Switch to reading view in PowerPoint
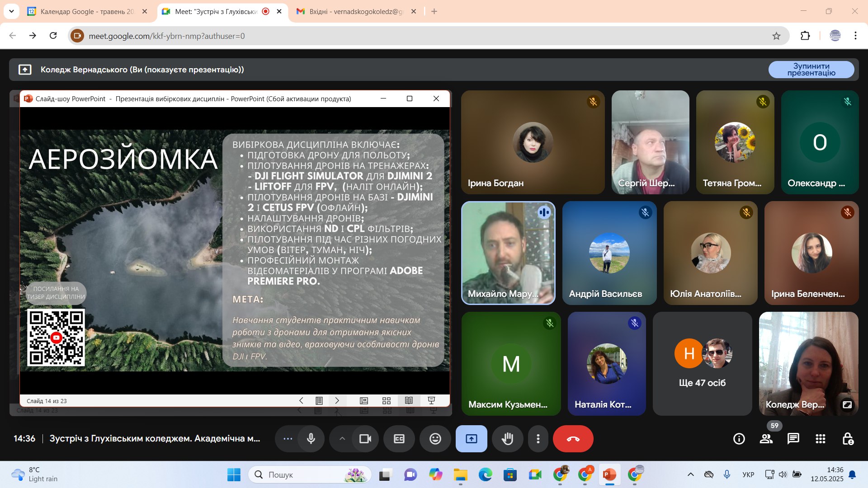This screenshot has width=868, height=488. coord(409,401)
